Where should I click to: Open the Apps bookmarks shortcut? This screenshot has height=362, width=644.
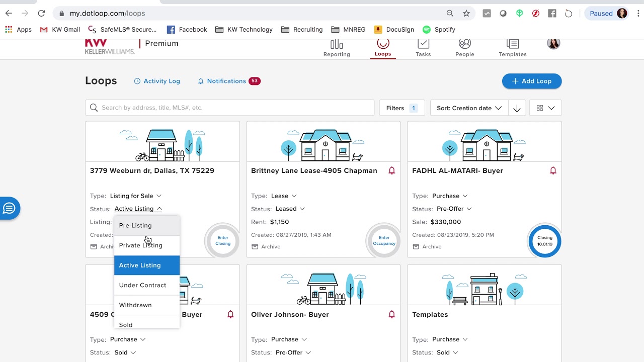(19, 30)
